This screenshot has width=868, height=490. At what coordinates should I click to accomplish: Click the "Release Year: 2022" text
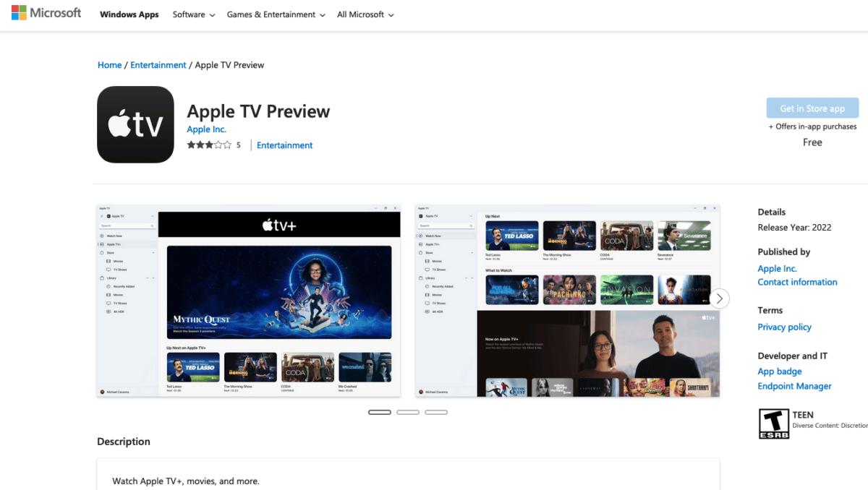(794, 228)
